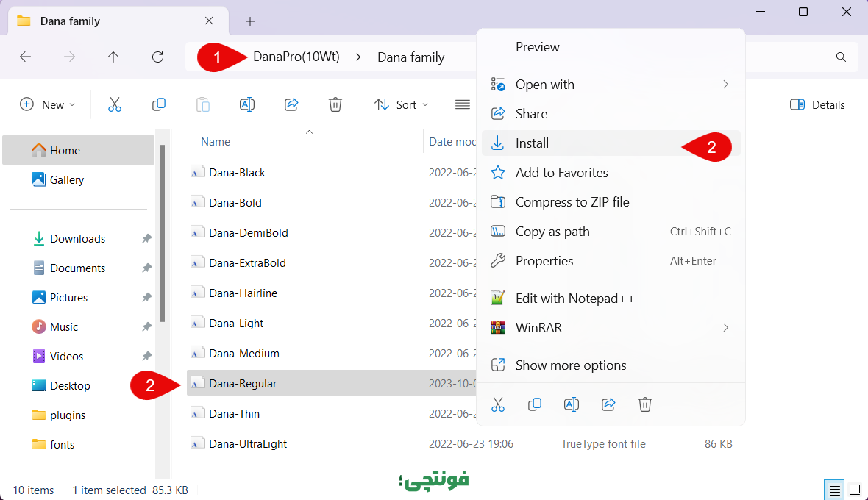Open Properties from the context menu
Viewport: 868px width, 500px height.
pyautogui.click(x=611, y=260)
